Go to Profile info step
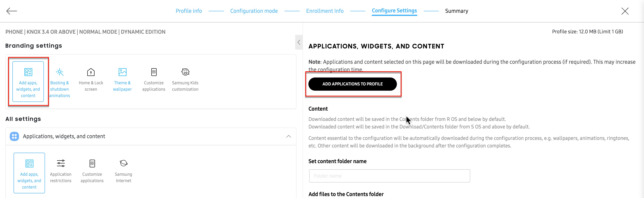 (x=189, y=11)
